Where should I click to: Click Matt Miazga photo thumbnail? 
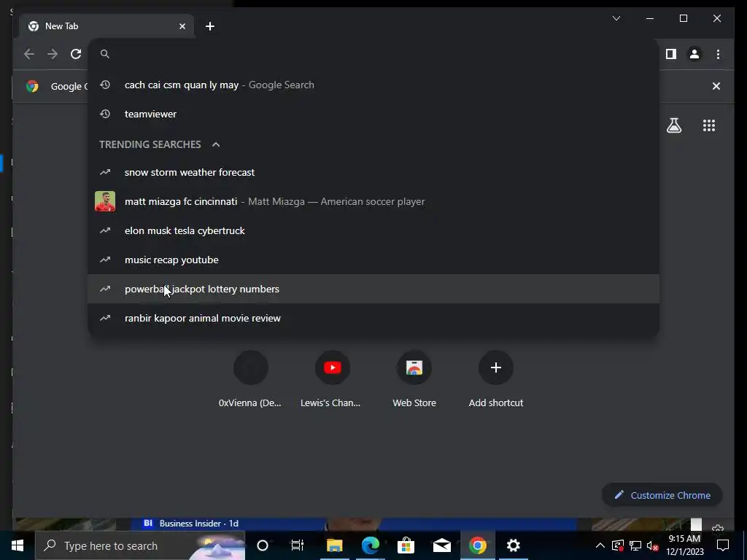tap(105, 201)
